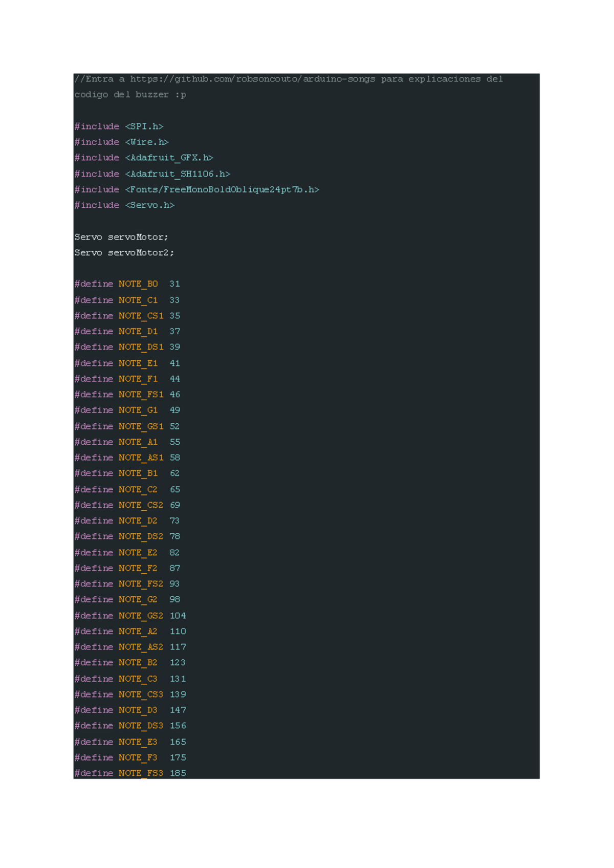Viewport: 614px width, 868px height.
Task: Click the #include <Wire.h> line
Action: tap(121, 142)
